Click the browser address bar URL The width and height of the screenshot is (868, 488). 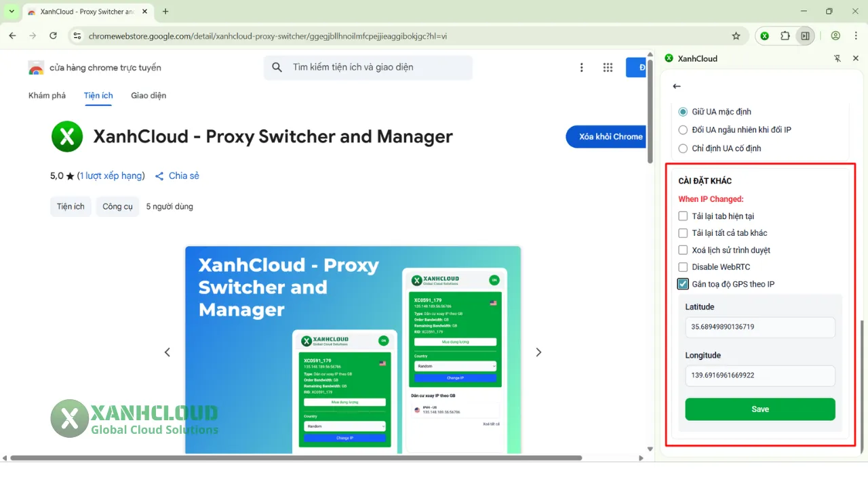click(268, 36)
